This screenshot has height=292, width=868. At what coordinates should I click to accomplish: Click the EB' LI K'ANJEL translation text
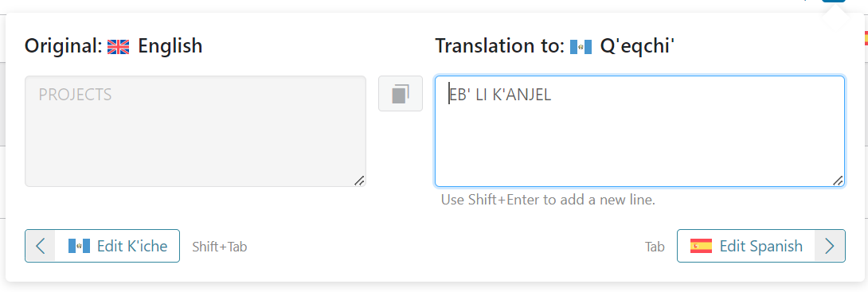click(x=500, y=95)
